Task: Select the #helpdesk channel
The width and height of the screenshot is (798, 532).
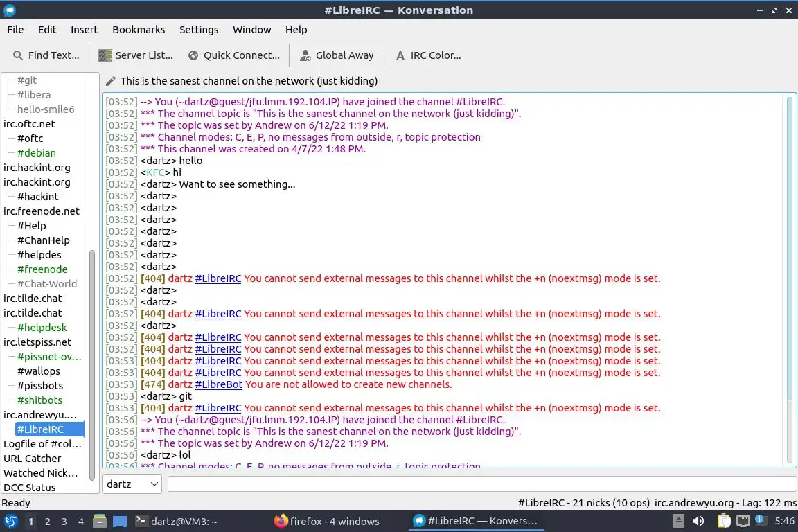Action: tap(42, 328)
